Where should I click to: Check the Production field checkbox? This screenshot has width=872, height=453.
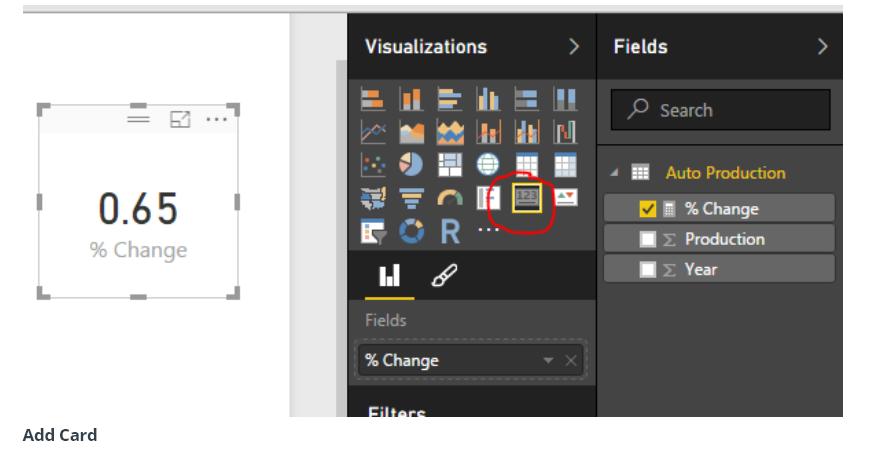tap(648, 240)
